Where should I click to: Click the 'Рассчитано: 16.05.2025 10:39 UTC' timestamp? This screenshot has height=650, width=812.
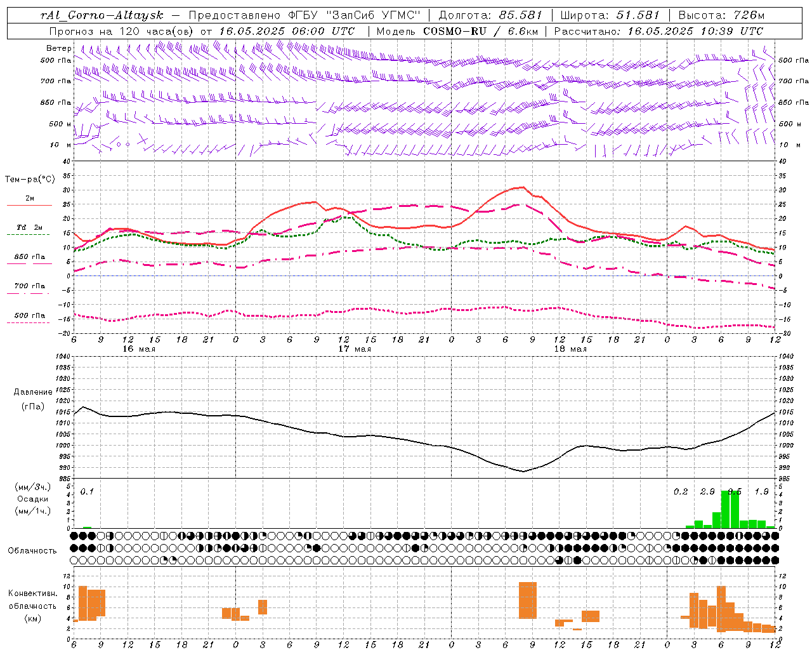tap(658, 30)
